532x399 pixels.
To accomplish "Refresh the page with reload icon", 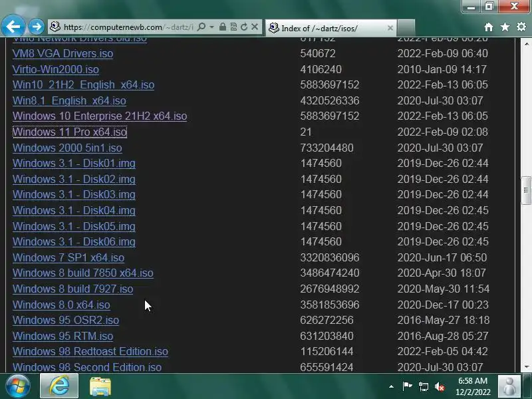I will pyautogui.click(x=244, y=27).
